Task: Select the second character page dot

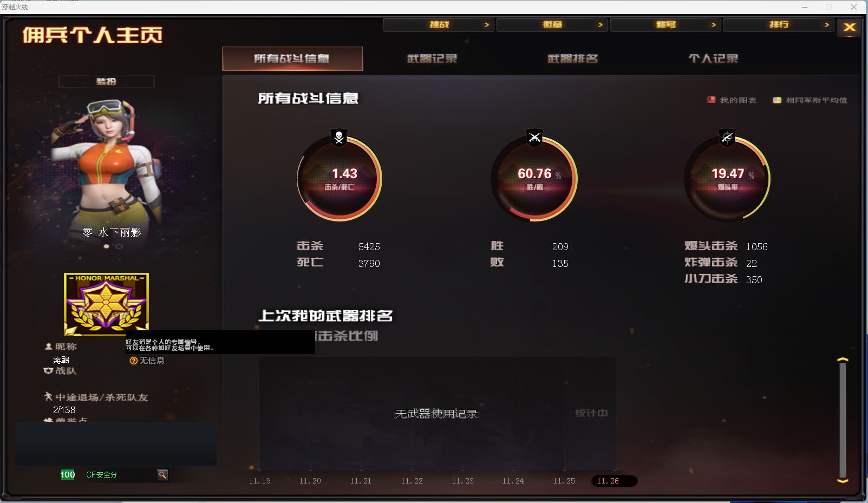Action: (119, 246)
